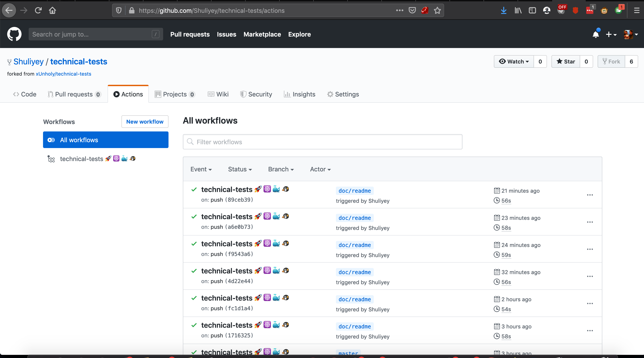Click the browser reload button
644x358 pixels.
coord(38,11)
